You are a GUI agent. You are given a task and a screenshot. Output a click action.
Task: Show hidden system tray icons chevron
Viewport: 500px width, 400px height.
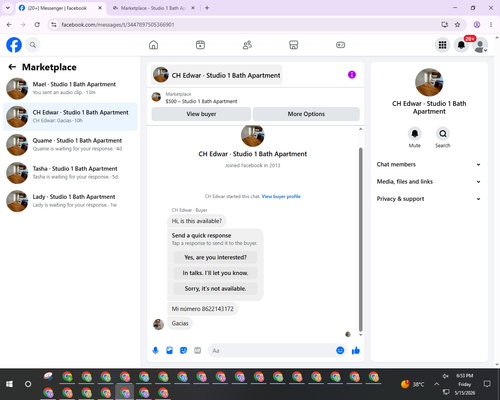436,384
